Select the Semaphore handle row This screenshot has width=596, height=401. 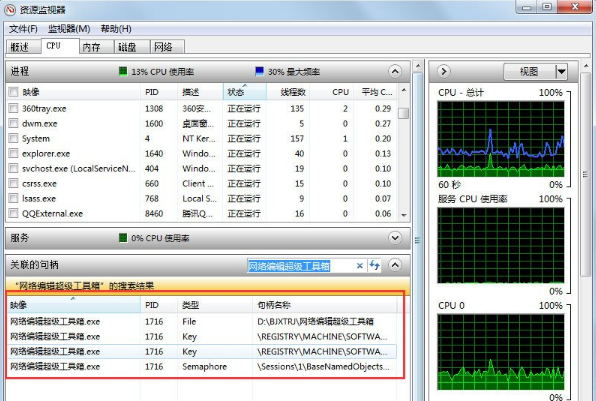click(202, 366)
